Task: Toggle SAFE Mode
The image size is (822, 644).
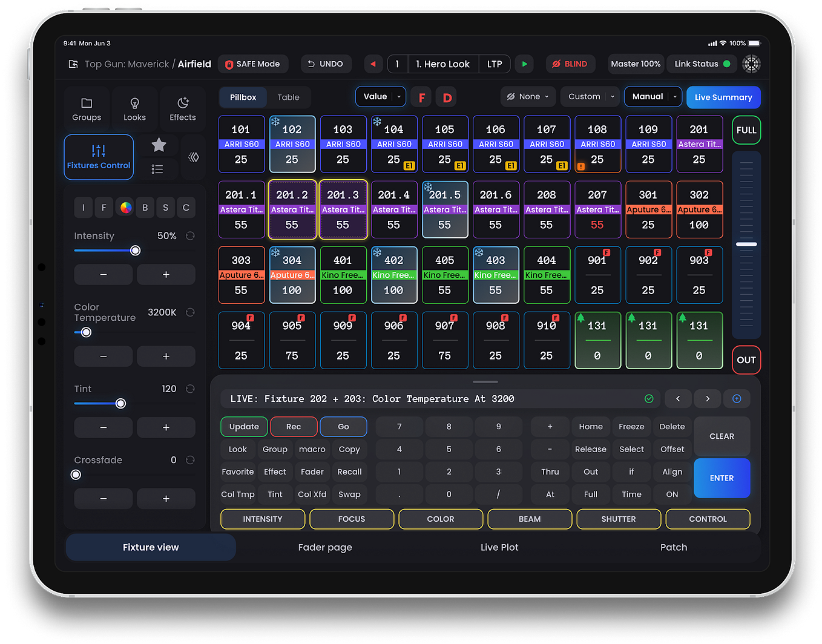Action: [x=253, y=64]
